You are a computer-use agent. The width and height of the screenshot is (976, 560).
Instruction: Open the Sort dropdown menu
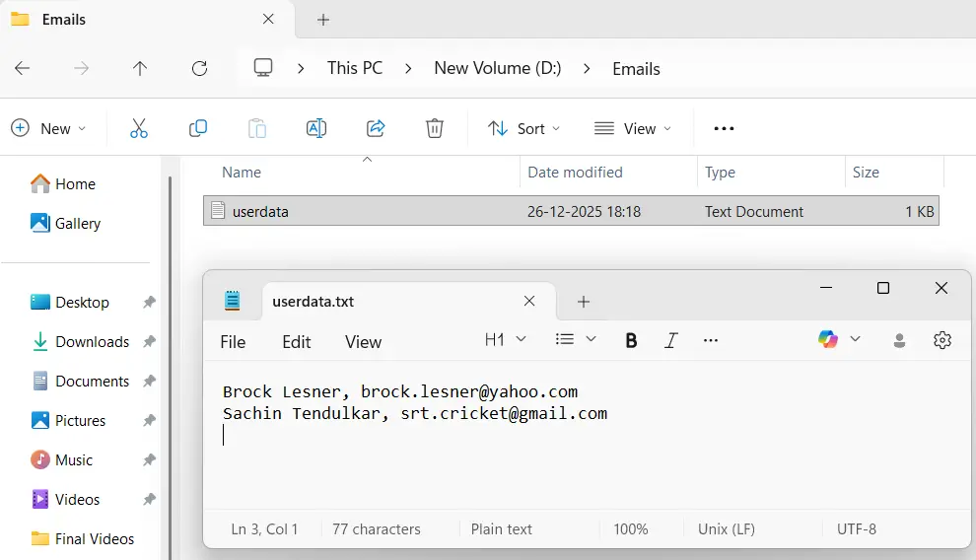(x=524, y=129)
